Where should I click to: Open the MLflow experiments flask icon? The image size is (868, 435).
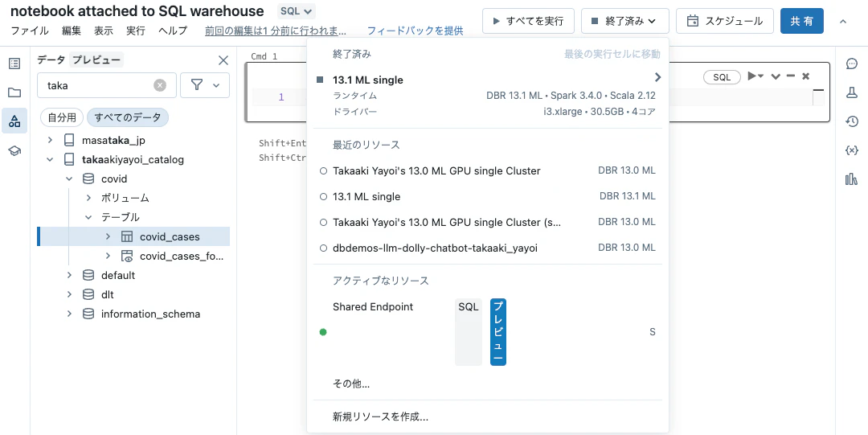click(x=852, y=92)
